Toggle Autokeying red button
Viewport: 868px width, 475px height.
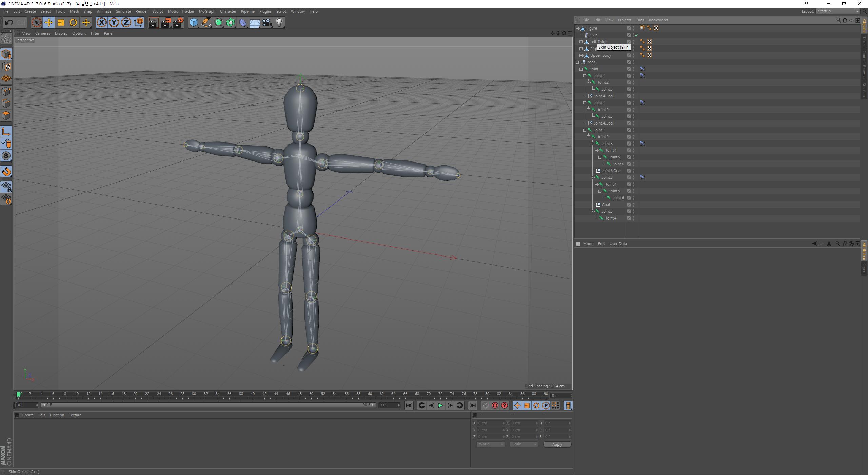click(x=495, y=405)
